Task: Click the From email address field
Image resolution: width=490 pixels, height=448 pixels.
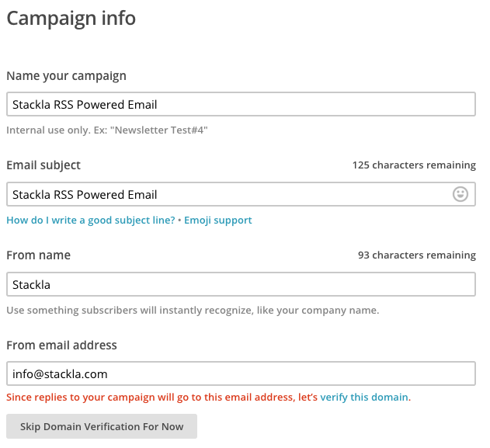Action: pos(241,373)
